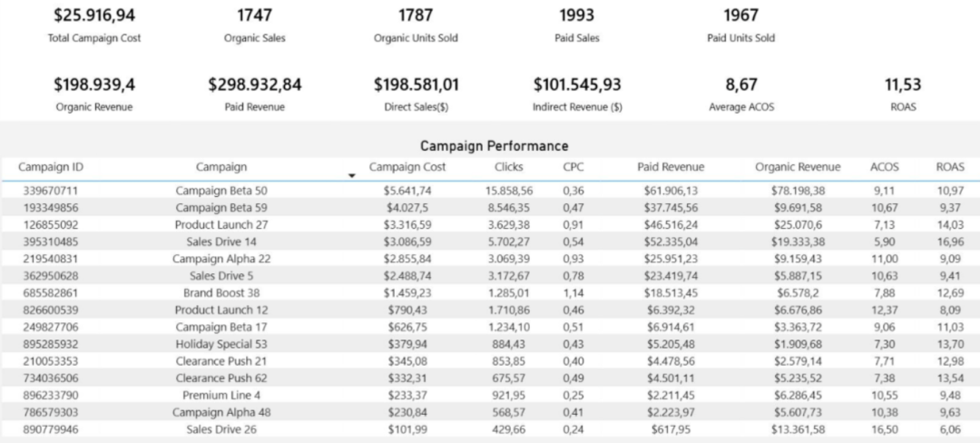Click the Indirect Revenue ($) card
980x443 pixels.
point(577,94)
